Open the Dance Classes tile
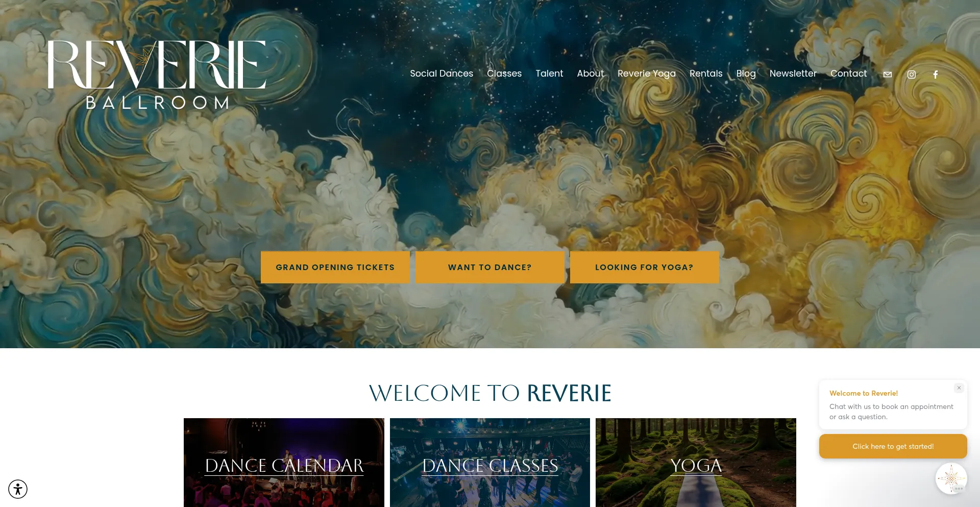This screenshot has width=980, height=507. click(490, 463)
